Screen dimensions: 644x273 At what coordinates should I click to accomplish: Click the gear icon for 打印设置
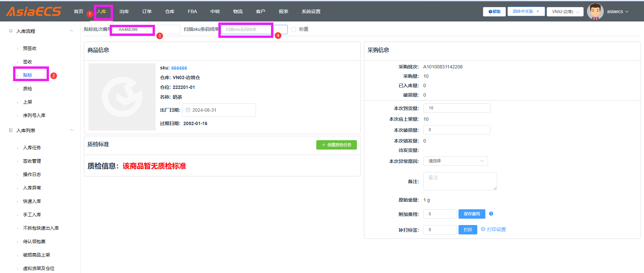(x=483, y=229)
